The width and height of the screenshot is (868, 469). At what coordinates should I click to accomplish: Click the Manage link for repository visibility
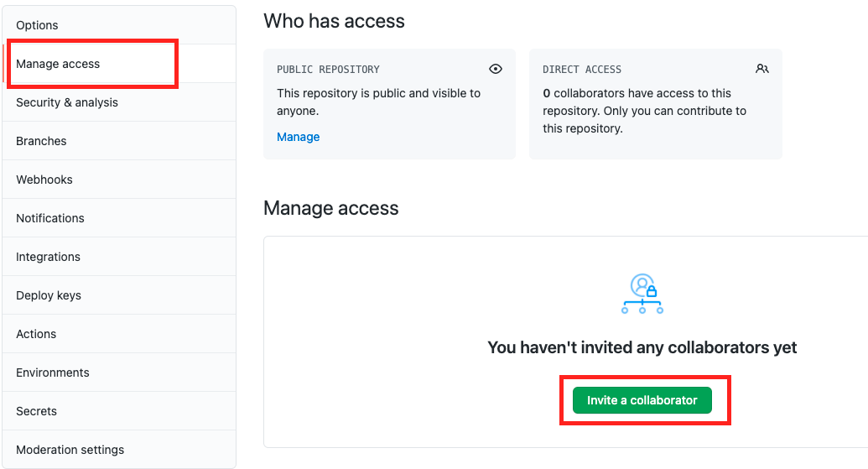pyautogui.click(x=299, y=137)
